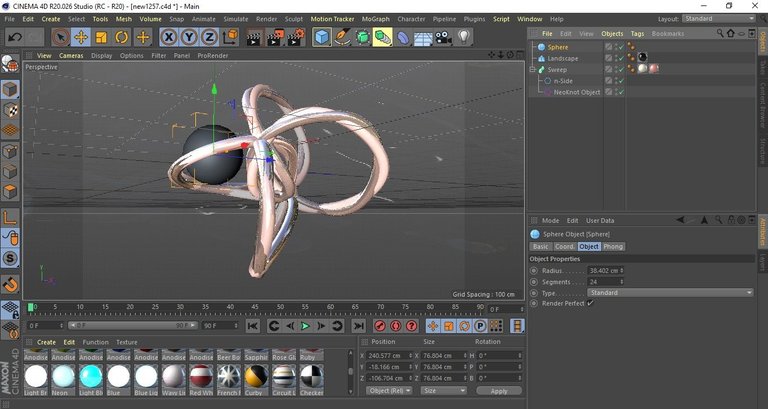
Task: Select the Checker material swatch
Action: (x=312, y=376)
